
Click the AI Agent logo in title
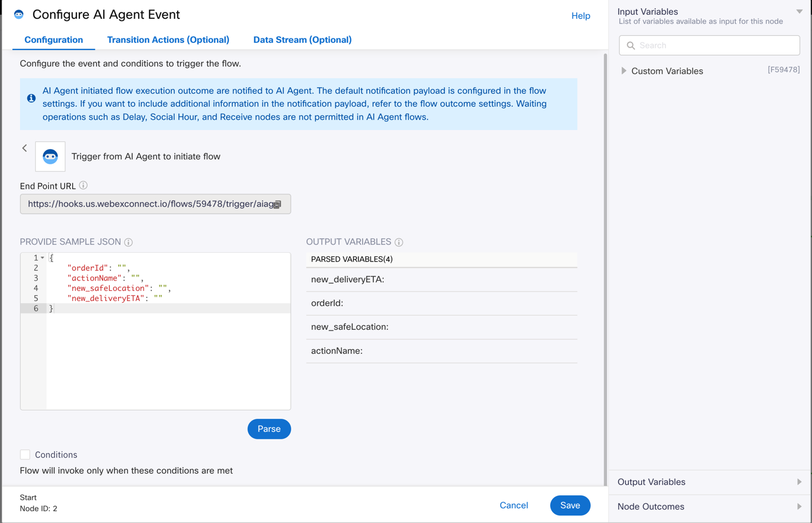[19, 15]
